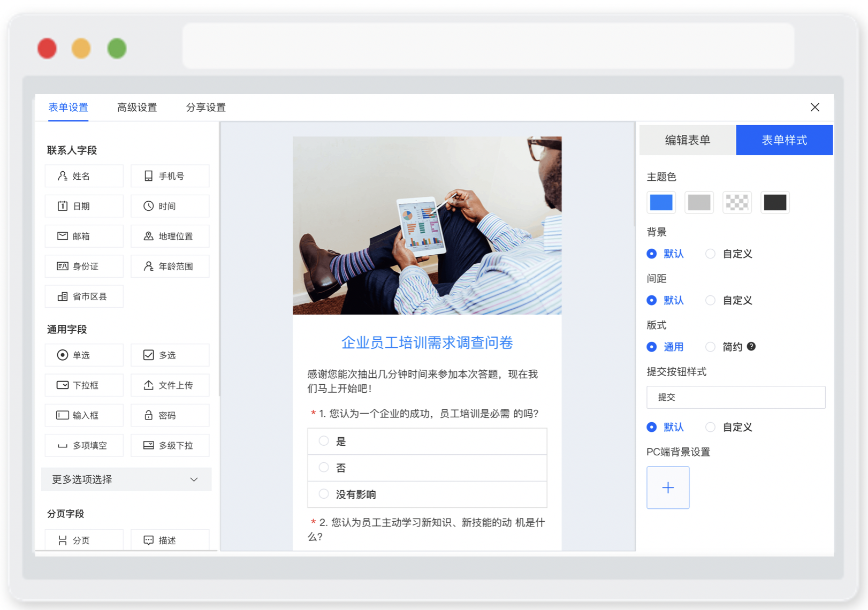The width and height of the screenshot is (868, 610).
Task: Expand 更多选项选择 section
Action: (x=126, y=479)
